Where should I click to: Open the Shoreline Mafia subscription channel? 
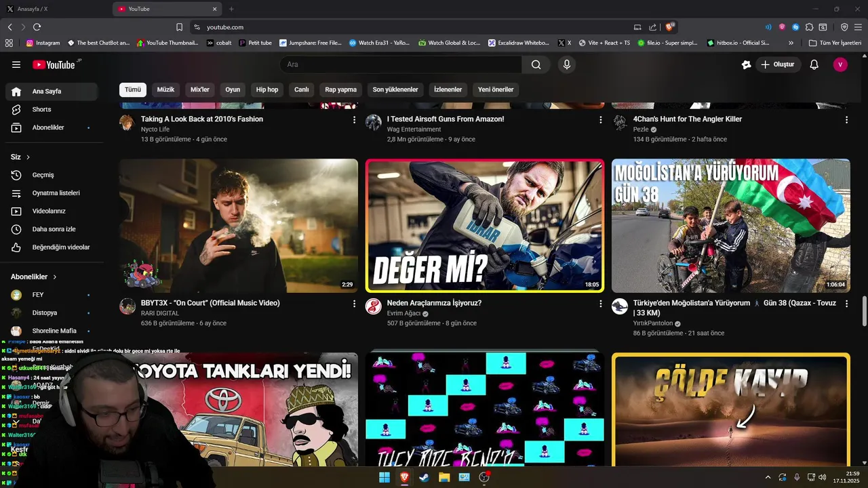pyautogui.click(x=52, y=331)
